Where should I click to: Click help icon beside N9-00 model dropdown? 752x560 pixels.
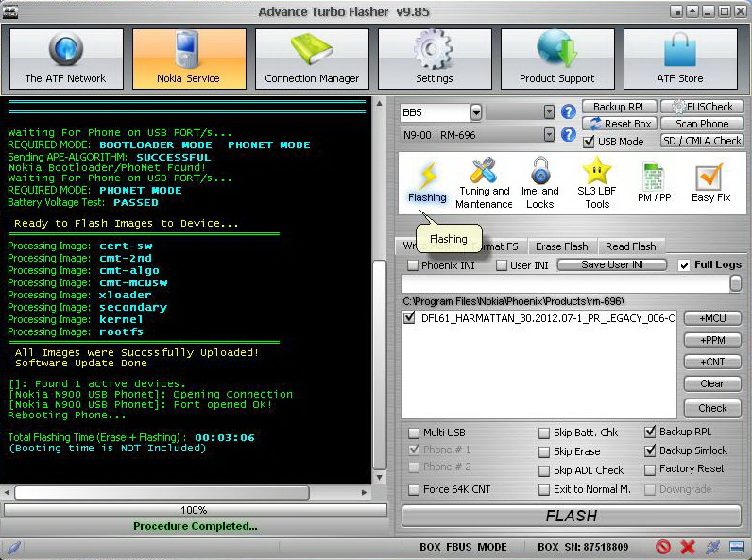point(569,135)
